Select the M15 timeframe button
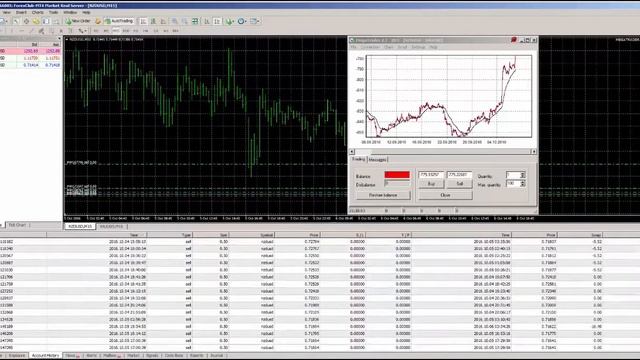Image resolution: width=640 pixels, height=360 pixels. [116, 31]
